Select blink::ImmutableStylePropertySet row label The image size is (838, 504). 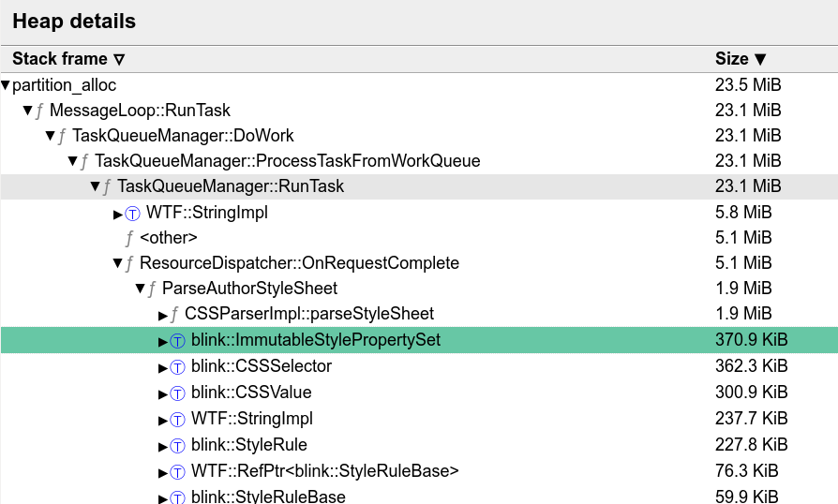coord(316,339)
